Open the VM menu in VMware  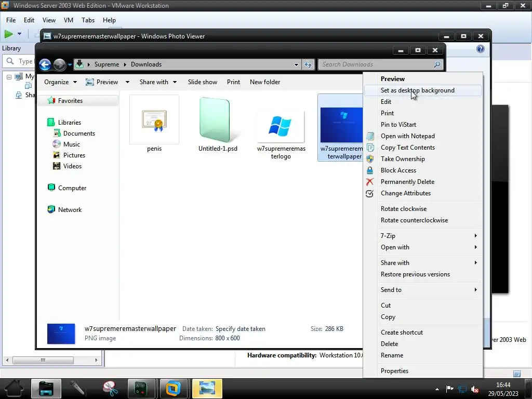(x=69, y=20)
